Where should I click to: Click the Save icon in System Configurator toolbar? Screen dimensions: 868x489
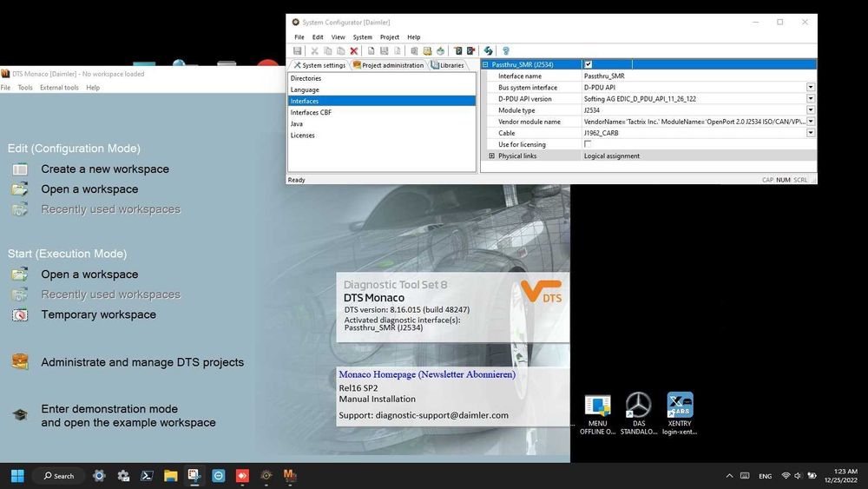pyautogui.click(x=297, y=51)
